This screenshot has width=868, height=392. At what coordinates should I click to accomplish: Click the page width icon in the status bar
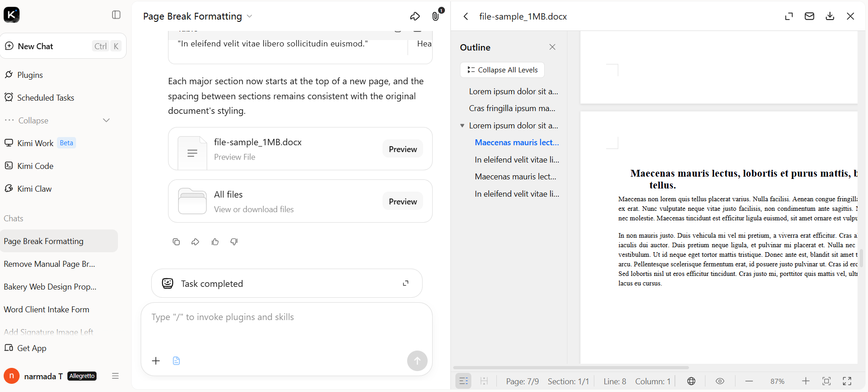tap(484, 381)
